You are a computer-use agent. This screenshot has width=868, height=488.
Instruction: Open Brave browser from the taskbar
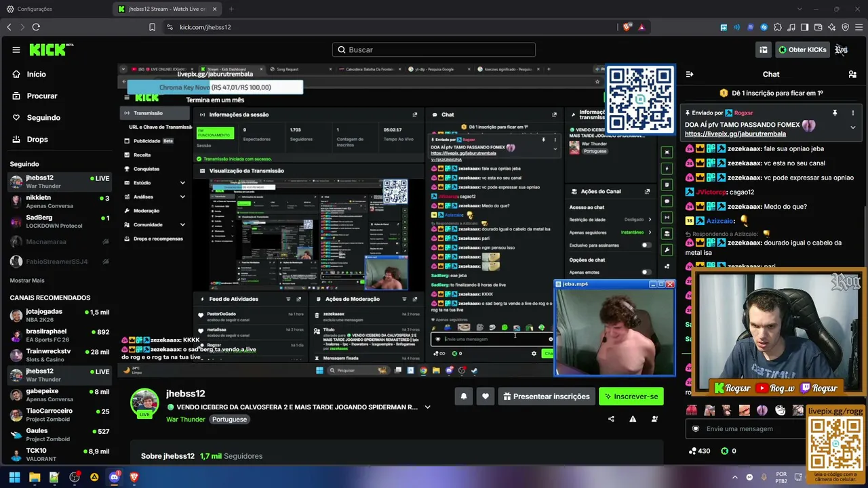click(134, 477)
